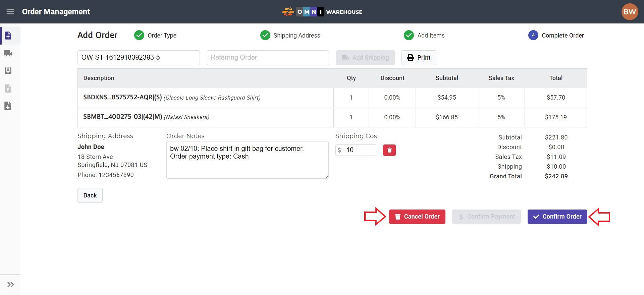Open the file download arrow sidebar icon
Viewport: 644px width, 295px height.
pyautogui.click(x=8, y=106)
